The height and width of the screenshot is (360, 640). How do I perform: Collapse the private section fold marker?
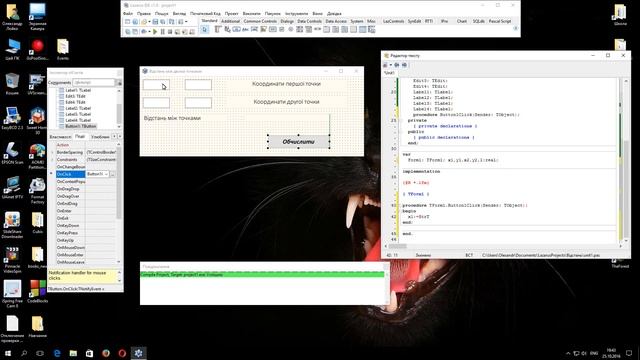pos(401,120)
